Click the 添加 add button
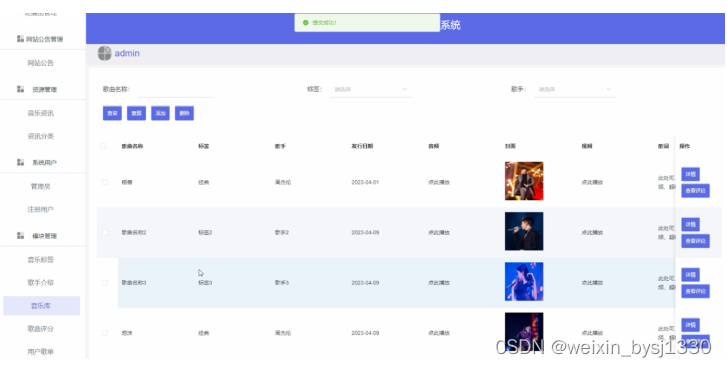This screenshot has width=727, height=367. click(x=160, y=113)
